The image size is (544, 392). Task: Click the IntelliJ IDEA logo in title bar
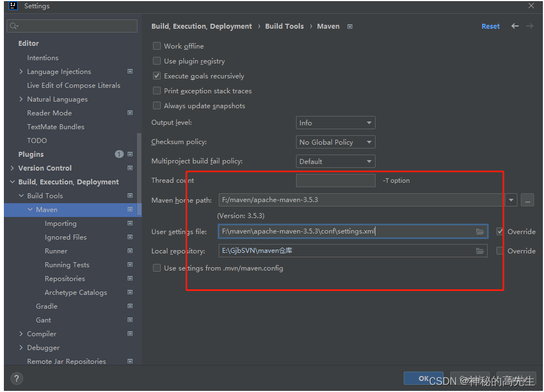[13, 6]
